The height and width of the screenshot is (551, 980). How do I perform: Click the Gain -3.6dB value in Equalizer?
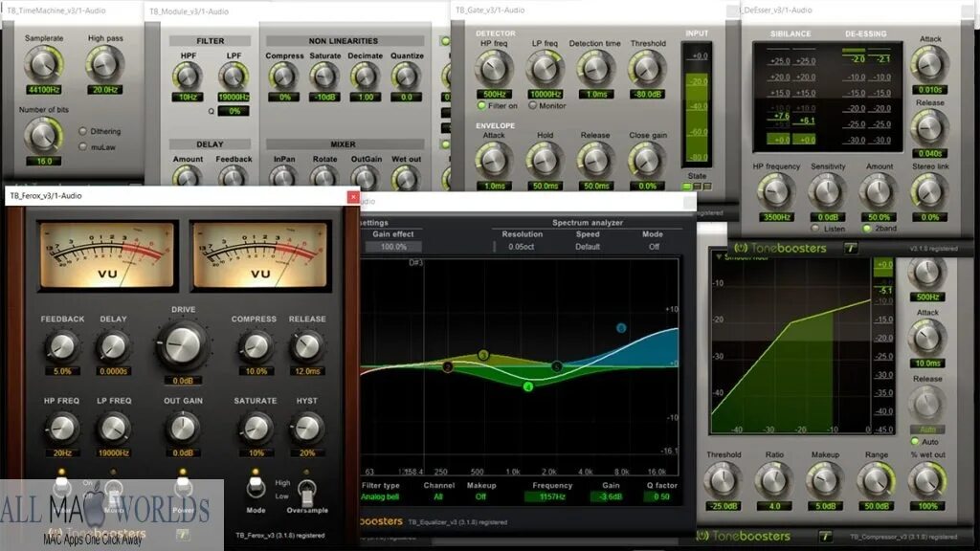click(x=611, y=496)
